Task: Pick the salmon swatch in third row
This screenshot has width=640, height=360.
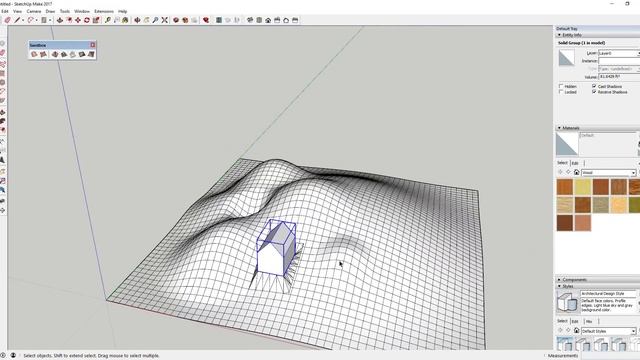Action: click(583, 223)
